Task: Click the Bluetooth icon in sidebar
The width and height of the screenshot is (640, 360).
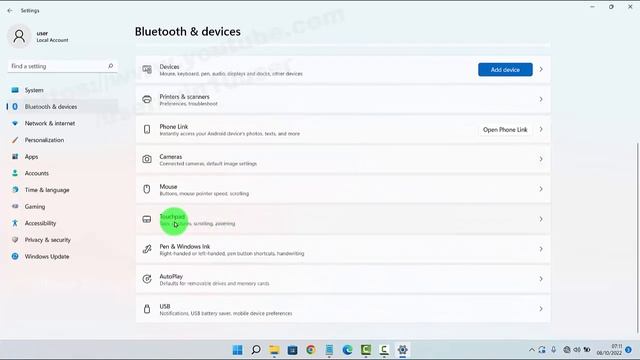Action: [x=15, y=107]
